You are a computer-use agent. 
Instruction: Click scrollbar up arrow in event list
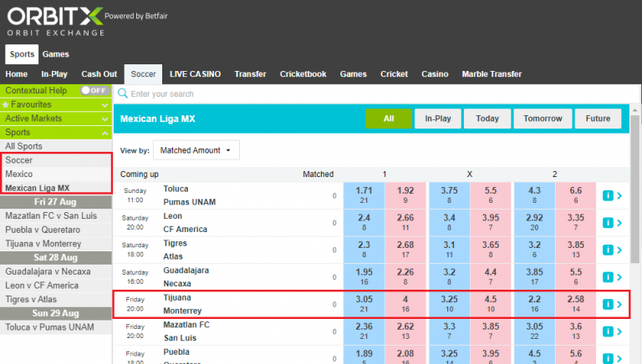click(x=634, y=110)
